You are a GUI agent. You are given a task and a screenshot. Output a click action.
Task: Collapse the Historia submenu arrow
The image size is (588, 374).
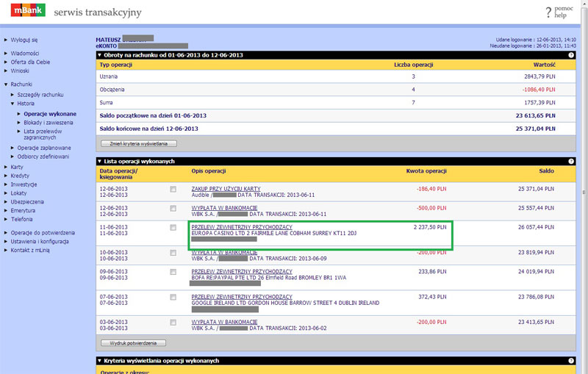pos(12,104)
